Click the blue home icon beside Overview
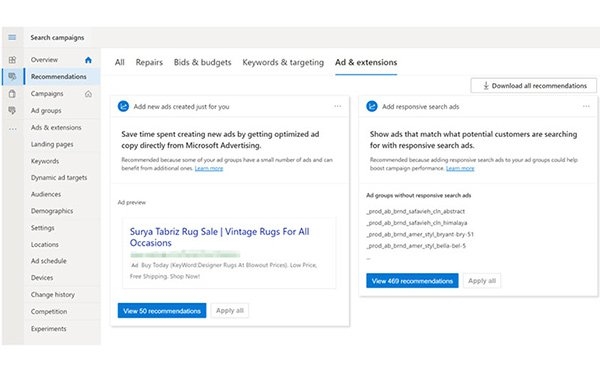This screenshot has width=600, height=375. tap(88, 60)
